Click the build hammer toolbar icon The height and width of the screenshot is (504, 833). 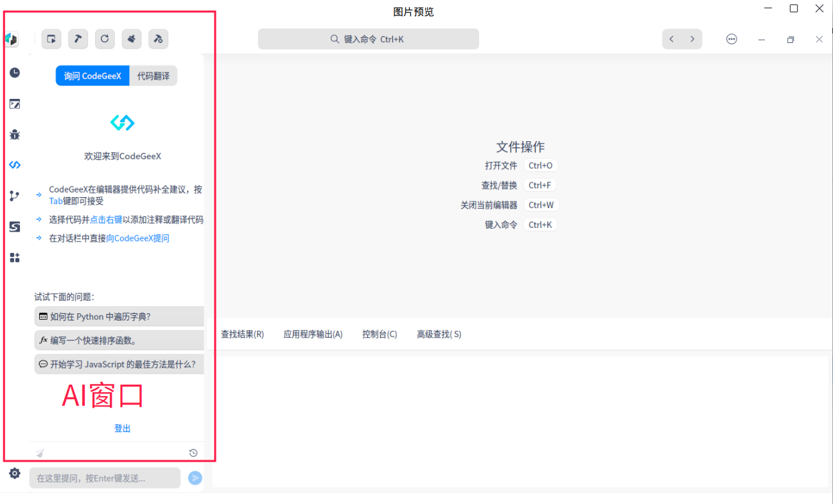pos(78,39)
